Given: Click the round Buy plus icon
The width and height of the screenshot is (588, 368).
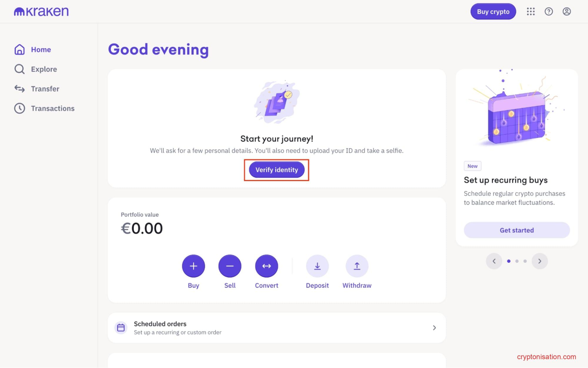Looking at the screenshot, I should (193, 266).
